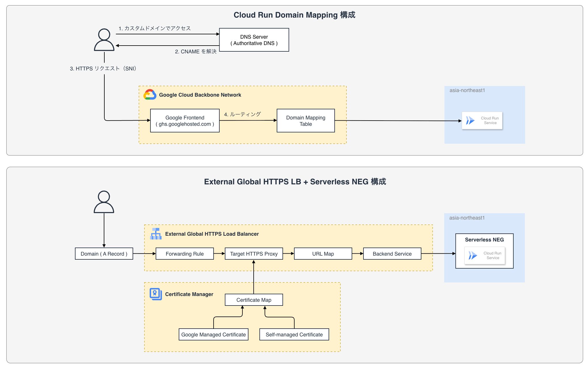Screen dimensions: 588x369
Task: Click the Certificate Manager icon
Action: 156,294
